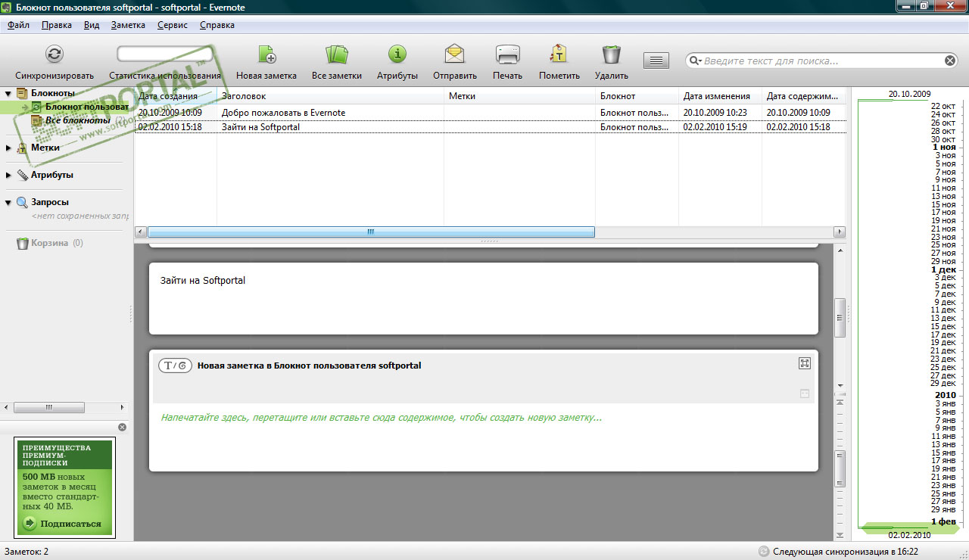Open the Вид menu

click(x=92, y=25)
